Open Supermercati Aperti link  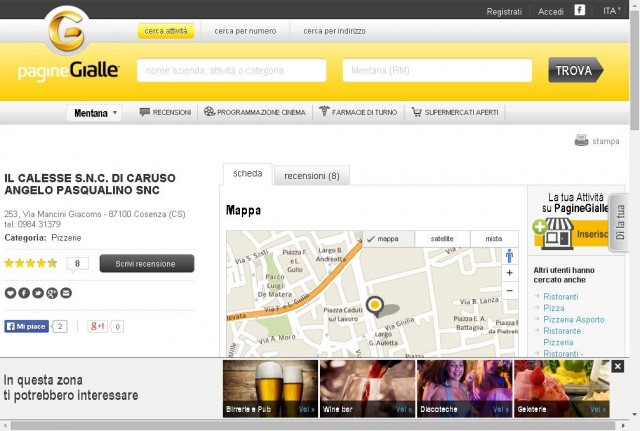pyautogui.click(x=461, y=112)
